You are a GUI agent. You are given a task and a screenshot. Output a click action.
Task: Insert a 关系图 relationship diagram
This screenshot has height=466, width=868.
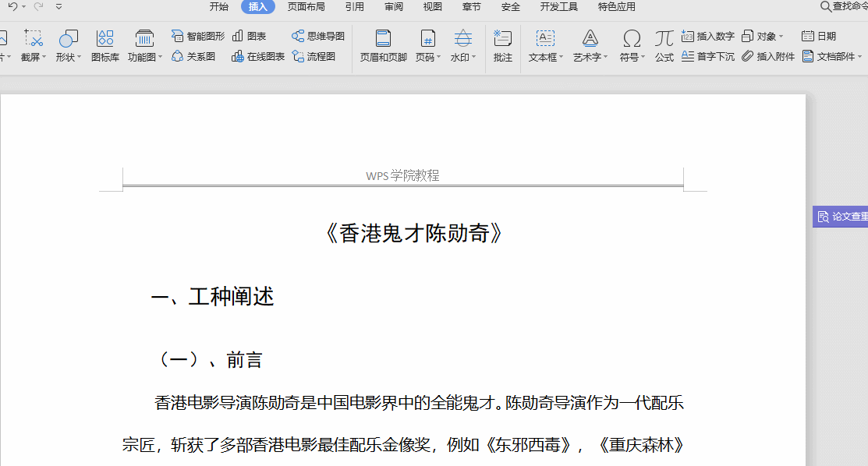[x=193, y=56]
